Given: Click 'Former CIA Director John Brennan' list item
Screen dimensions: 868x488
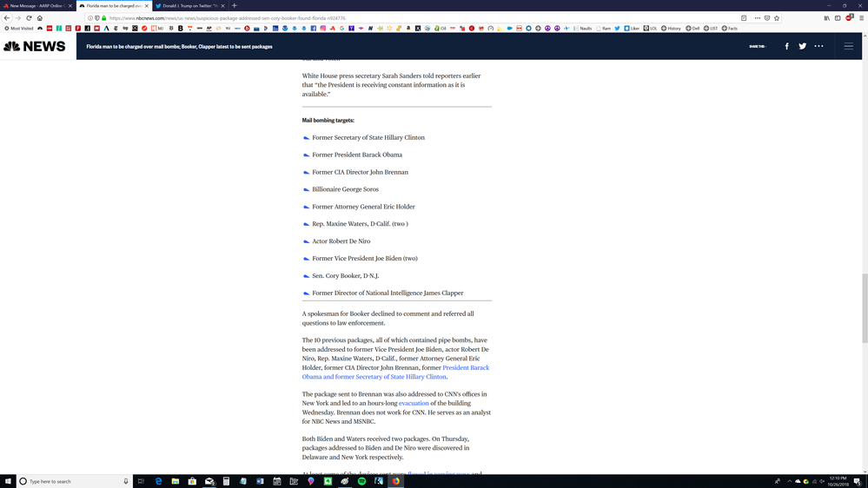Looking at the screenshot, I should coord(360,172).
